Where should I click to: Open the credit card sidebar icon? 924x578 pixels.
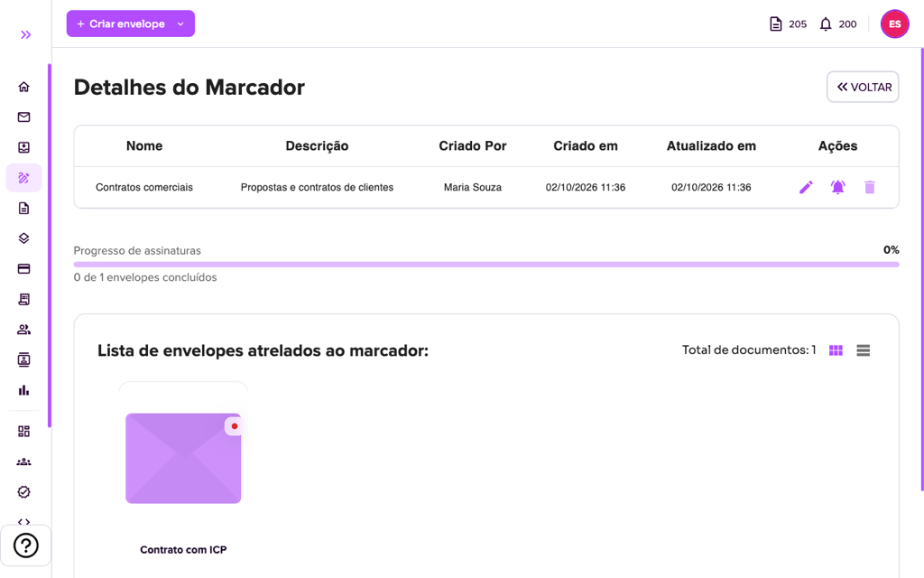pos(23,269)
